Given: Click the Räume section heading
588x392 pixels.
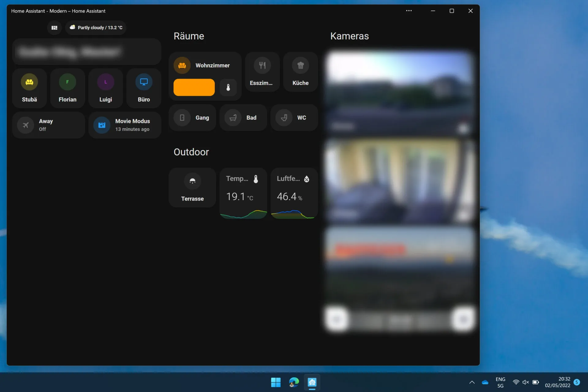Looking at the screenshot, I should tap(189, 36).
